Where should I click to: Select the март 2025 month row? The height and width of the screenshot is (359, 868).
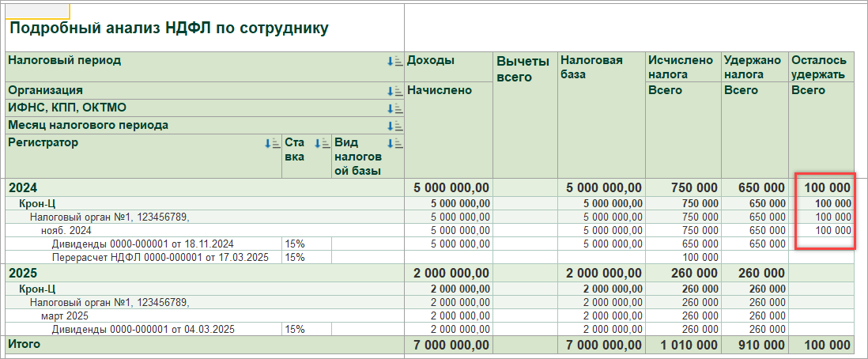click(x=64, y=316)
